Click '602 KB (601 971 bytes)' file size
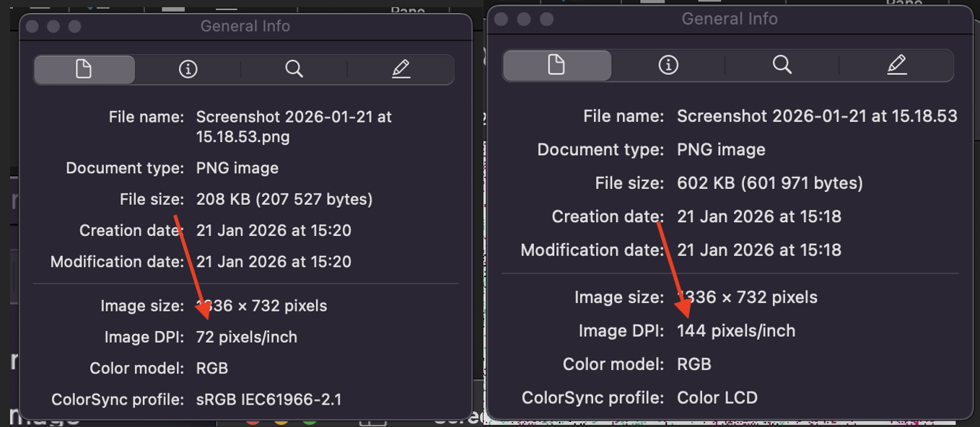This screenshot has width=980, height=427. point(770,183)
